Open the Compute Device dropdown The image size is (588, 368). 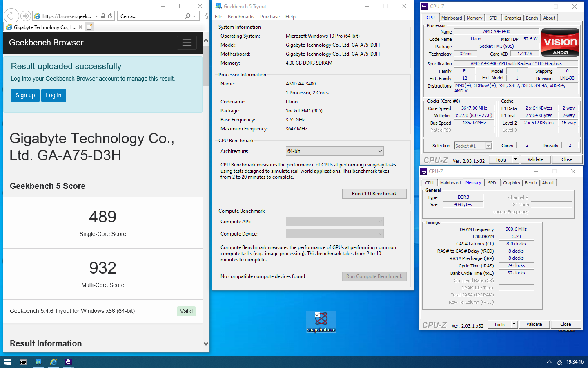pos(334,234)
